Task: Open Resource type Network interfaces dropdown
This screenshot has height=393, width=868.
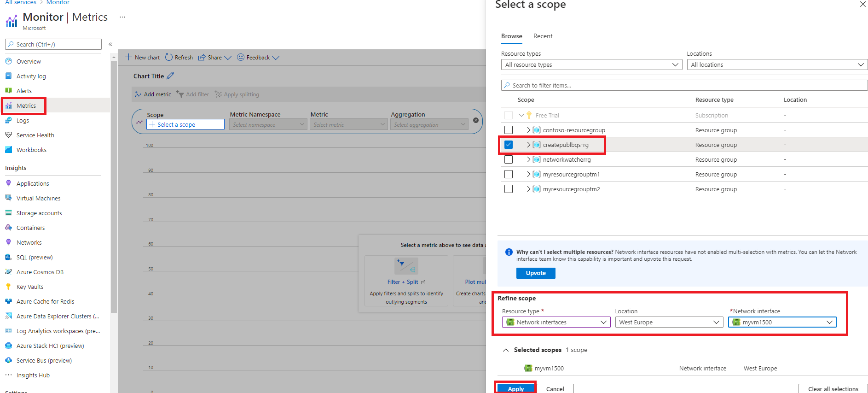Action: coord(556,322)
